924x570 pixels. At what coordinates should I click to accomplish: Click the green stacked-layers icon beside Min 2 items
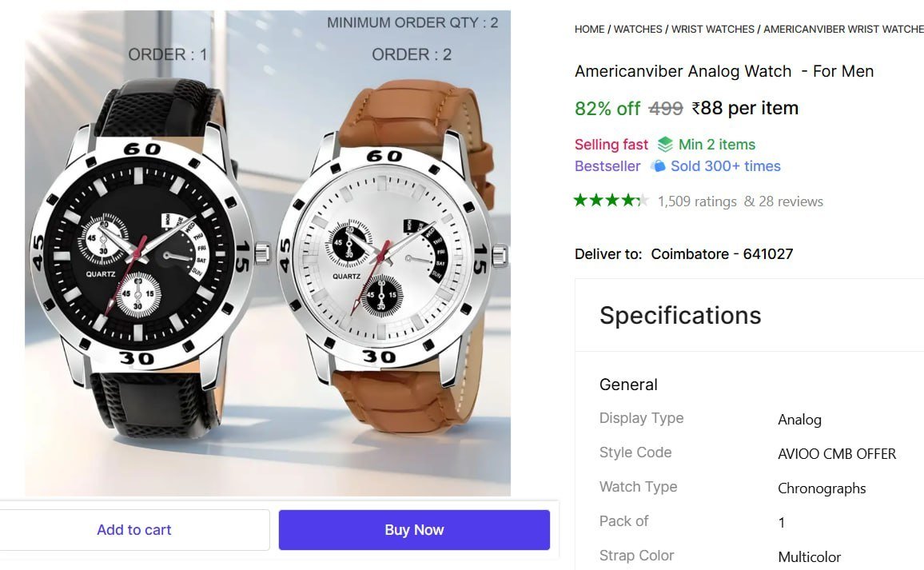click(x=665, y=145)
